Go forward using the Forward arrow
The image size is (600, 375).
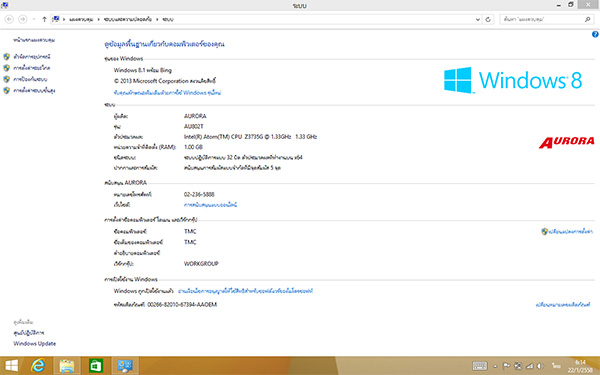23,19
